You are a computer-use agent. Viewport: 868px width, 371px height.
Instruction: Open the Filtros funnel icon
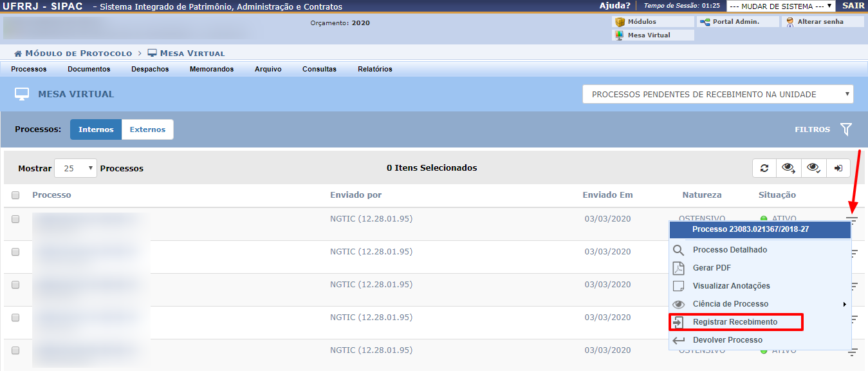tap(845, 129)
